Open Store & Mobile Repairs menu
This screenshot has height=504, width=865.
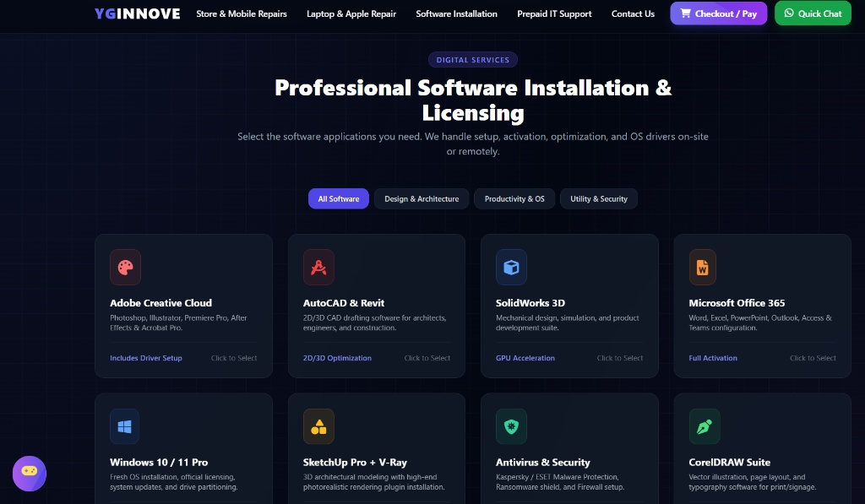(242, 14)
